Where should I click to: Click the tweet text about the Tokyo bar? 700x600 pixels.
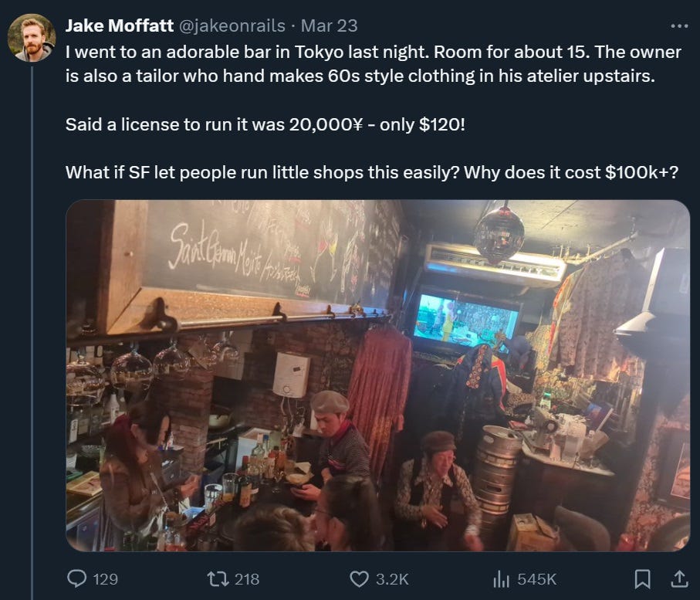374,64
